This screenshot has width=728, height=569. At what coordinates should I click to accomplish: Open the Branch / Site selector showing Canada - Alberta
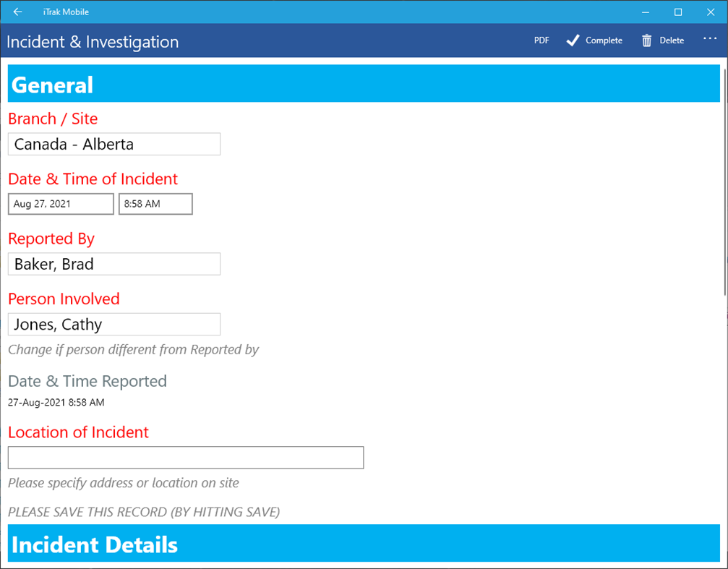tap(114, 144)
